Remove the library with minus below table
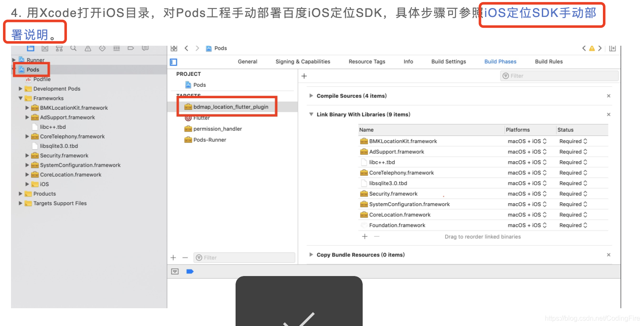This screenshot has height=326, width=644. point(377,237)
